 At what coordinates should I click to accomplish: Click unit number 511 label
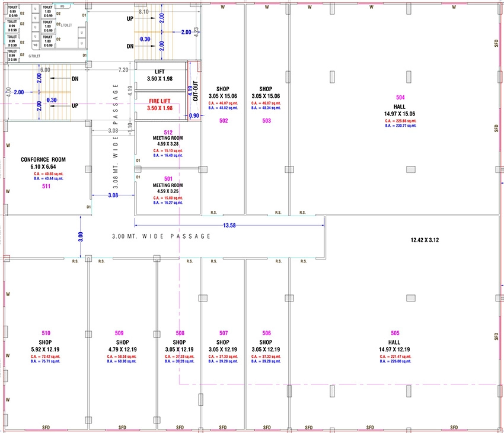pos(46,187)
